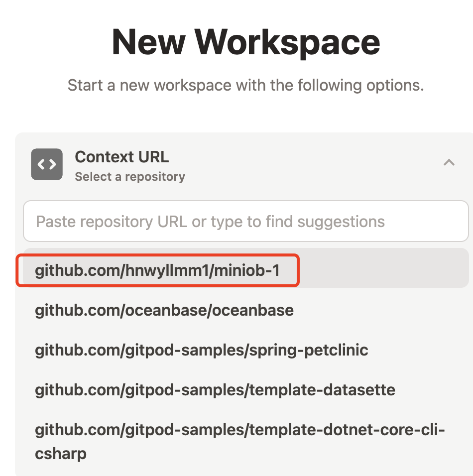473x476 pixels.
Task: Pick the gitpod-samples/spring-petclinic repository
Action: coord(246,350)
